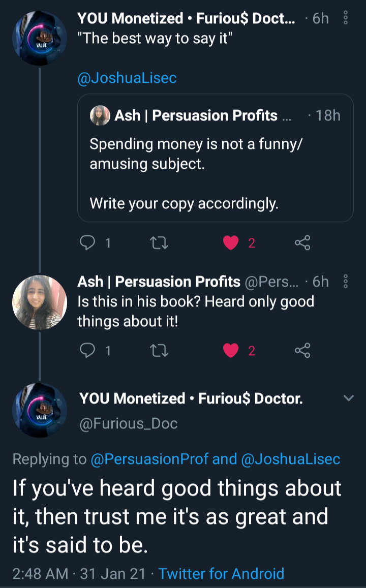
Task: Reply to Ash's book question tweet
Action: tap(88, 350)
